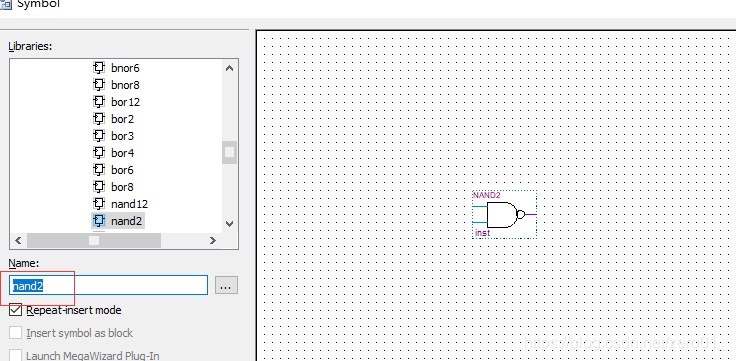This screenshot has width=736, height=361.
Task: Click the symbol icon beside bor12
Action: coord(98,101)
